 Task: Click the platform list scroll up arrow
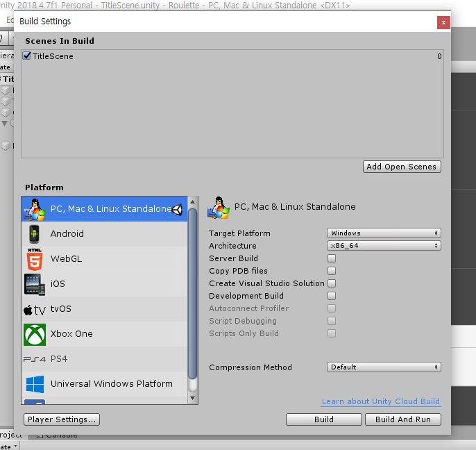[x=192, y=202]
